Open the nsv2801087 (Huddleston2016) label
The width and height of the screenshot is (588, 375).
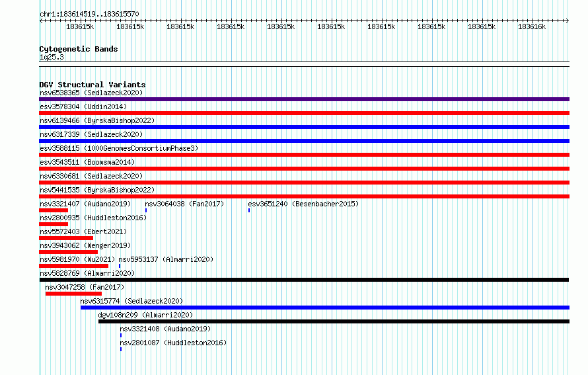pos(173,343)
